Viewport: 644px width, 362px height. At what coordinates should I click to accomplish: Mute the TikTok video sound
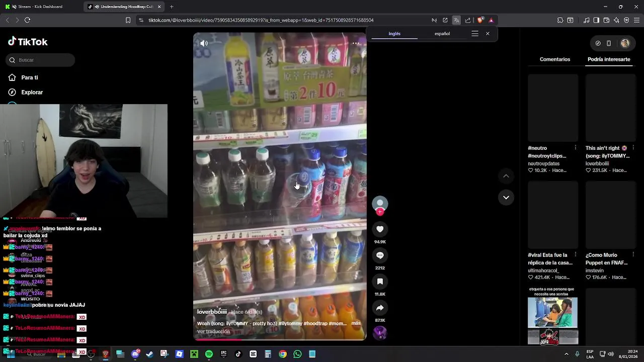click(x=204, y=43)
